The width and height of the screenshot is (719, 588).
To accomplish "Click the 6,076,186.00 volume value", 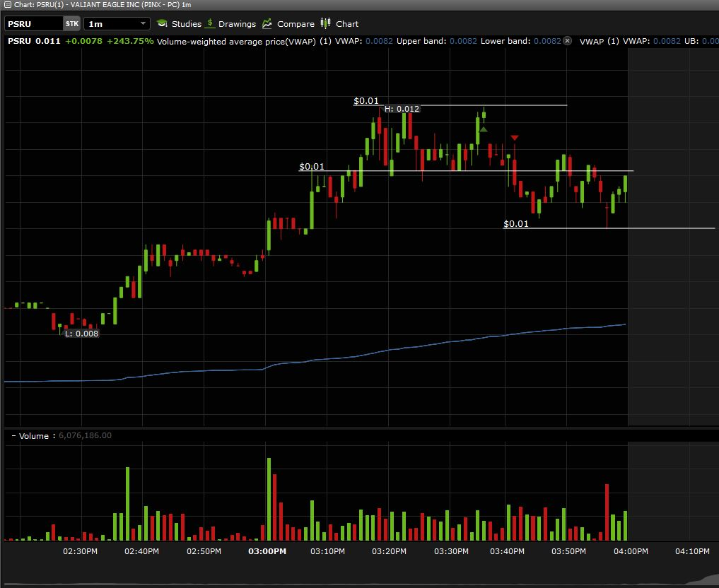I will (85, 435).
